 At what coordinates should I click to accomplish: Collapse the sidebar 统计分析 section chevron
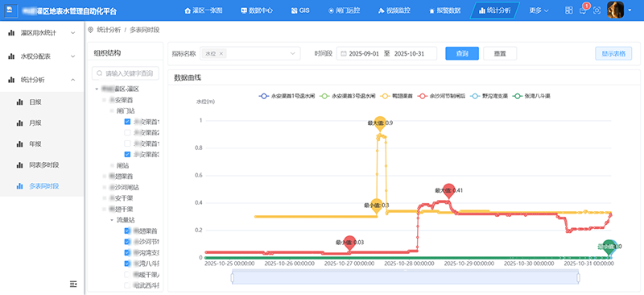pos(72,80)
